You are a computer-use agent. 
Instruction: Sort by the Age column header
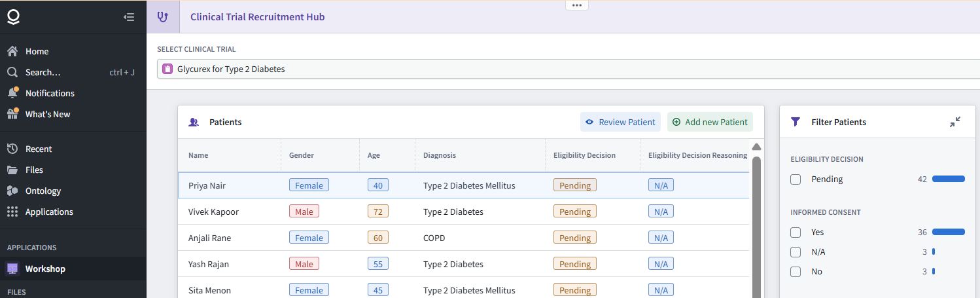(387, 155)
